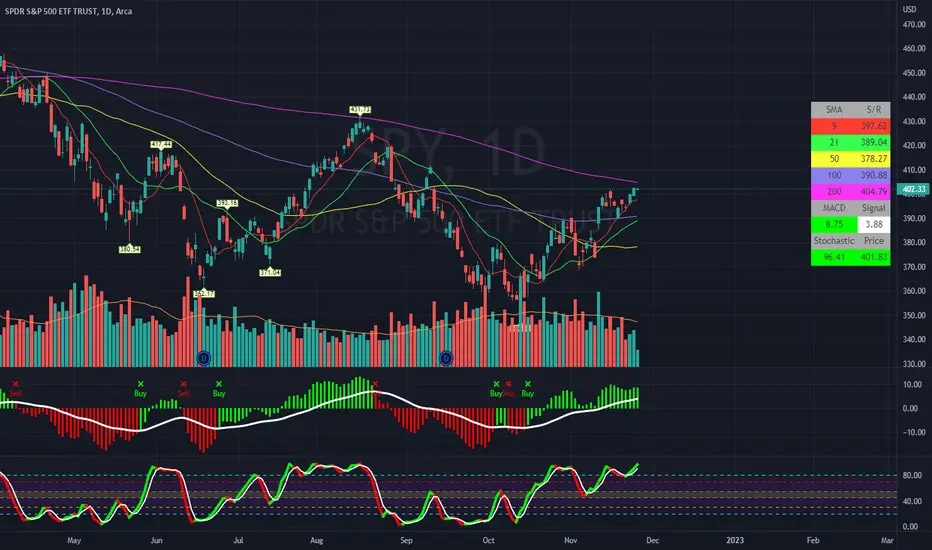Click the Price header cell in table
This screenshot has height=550, width=932.
[874, 241]
